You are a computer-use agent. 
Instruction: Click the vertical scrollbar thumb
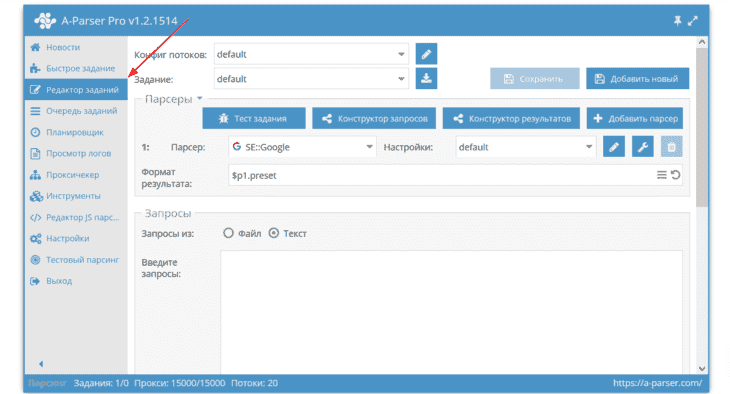click(x=702, y=127)
